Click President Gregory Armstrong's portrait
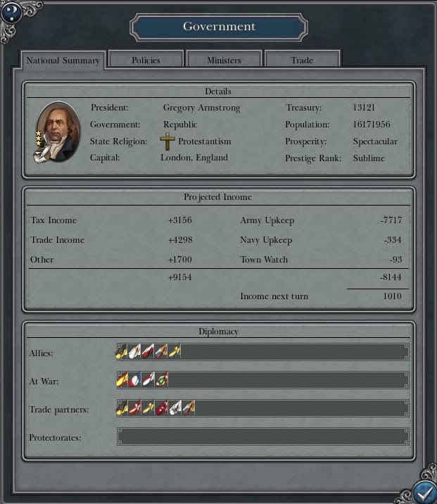 pos(58,132)
